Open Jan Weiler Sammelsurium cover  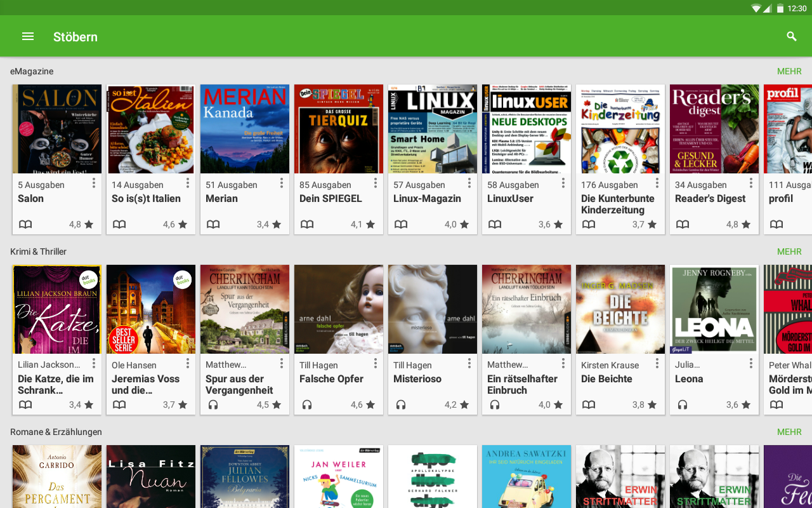click(x=339, y=476)
